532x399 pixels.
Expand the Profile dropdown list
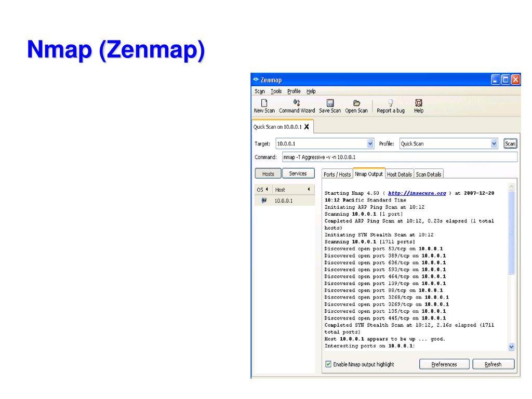point(494,144)
